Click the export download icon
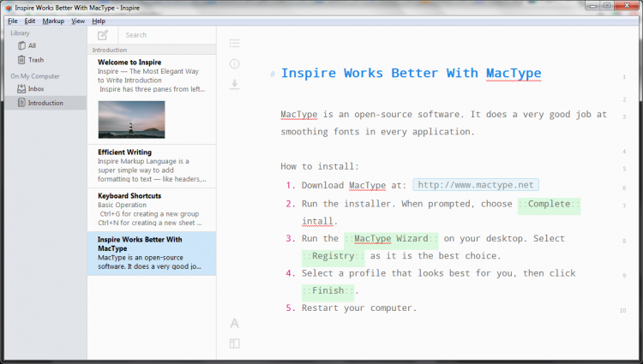Viewport: 643px width, 364px height. 235,84
